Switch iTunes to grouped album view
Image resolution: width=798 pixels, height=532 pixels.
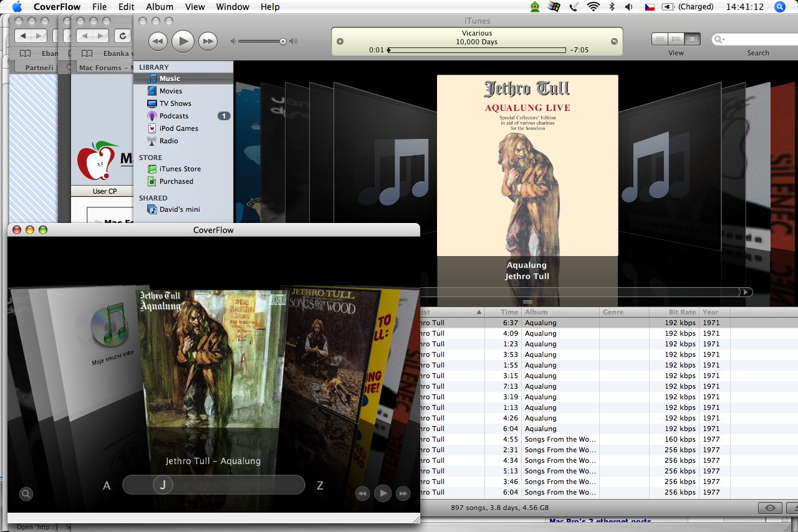coord(676,39)
